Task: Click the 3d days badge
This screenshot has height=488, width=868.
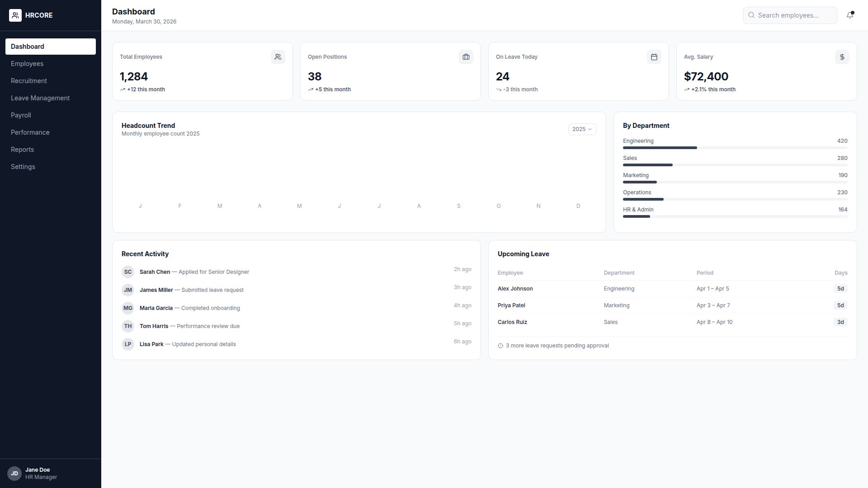Action: [x=840, y=322]
